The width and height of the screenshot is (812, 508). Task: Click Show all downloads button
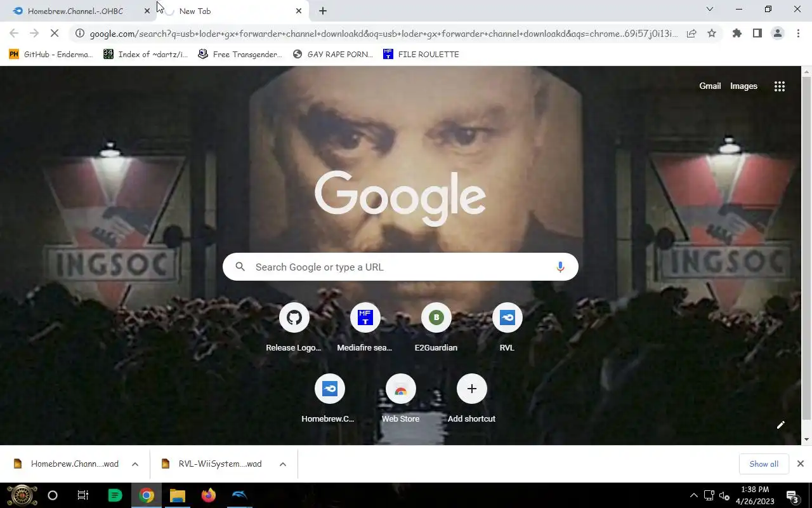coord(764,464)
